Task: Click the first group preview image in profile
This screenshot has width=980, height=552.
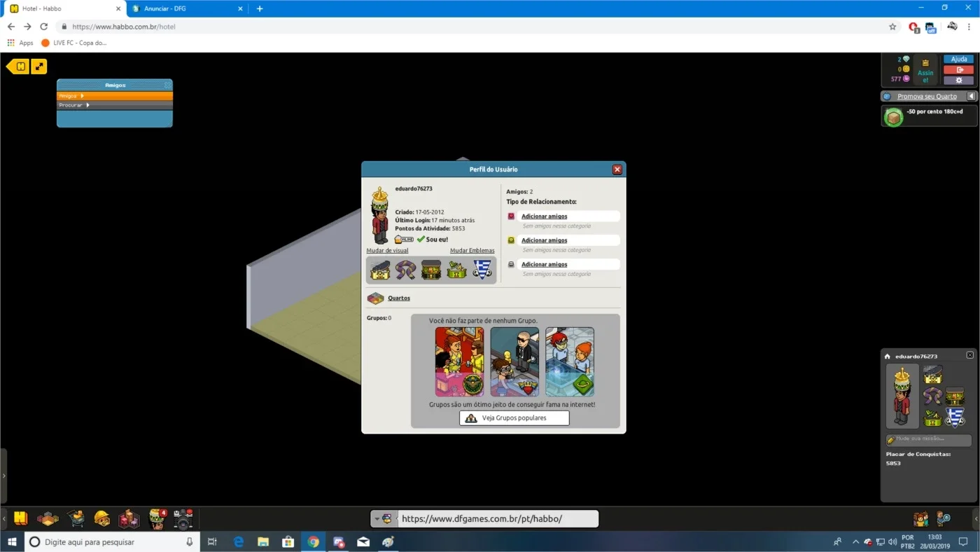Action: [x=459, y=362]
